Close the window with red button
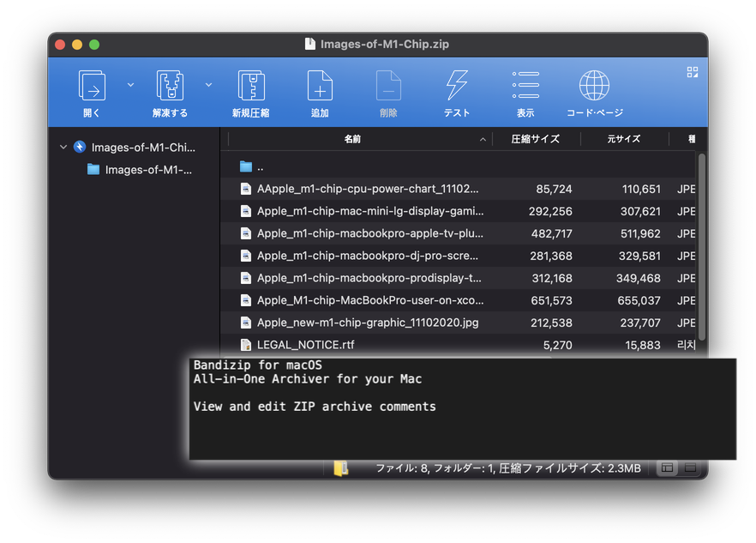Screen dimensions: 756x543 [60, 45]
